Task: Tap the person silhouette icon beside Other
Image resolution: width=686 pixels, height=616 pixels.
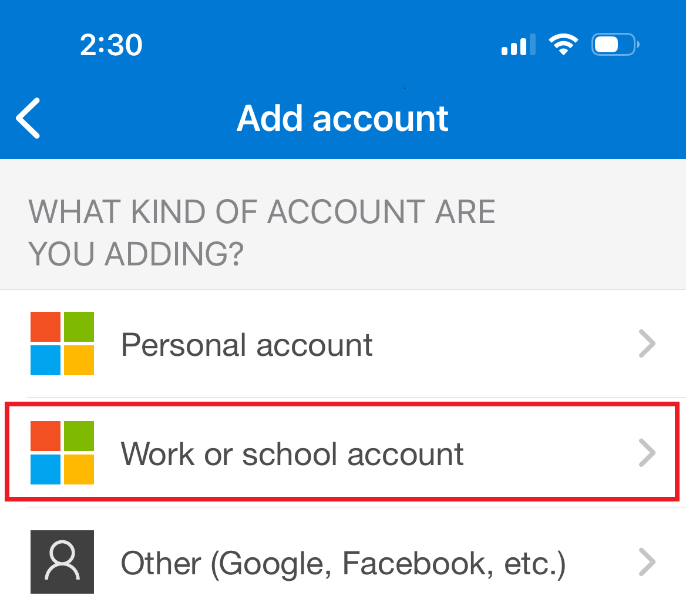Action: (x=62, y=562)
